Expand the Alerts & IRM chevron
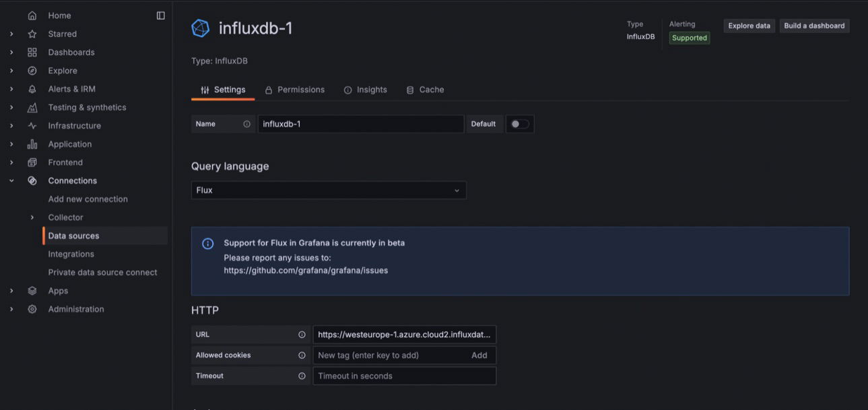The image size is (868, 410). (11, 89)
